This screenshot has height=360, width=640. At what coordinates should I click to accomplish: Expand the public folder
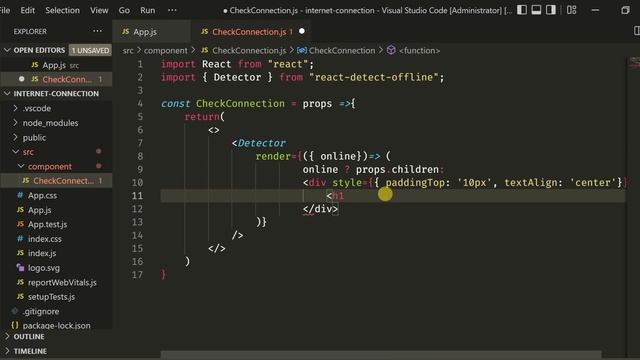point(34,138)
